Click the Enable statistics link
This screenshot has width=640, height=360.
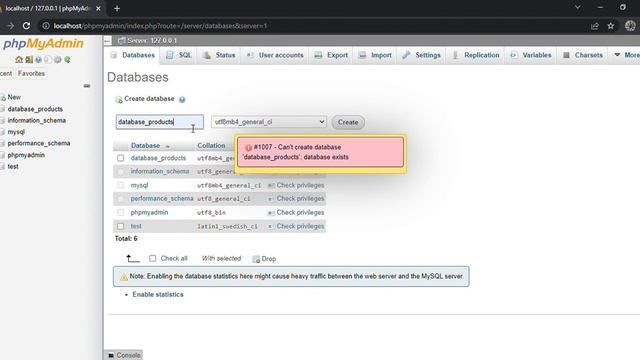158,294
